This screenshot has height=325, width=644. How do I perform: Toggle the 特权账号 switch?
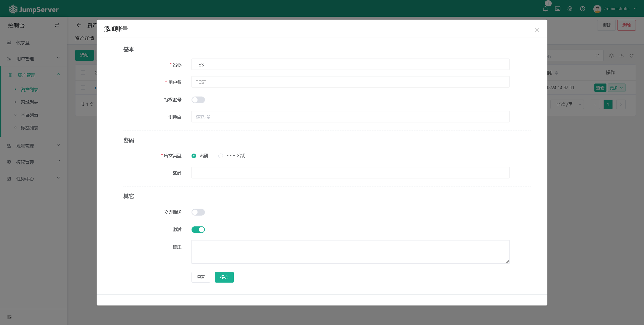point(198,100)
